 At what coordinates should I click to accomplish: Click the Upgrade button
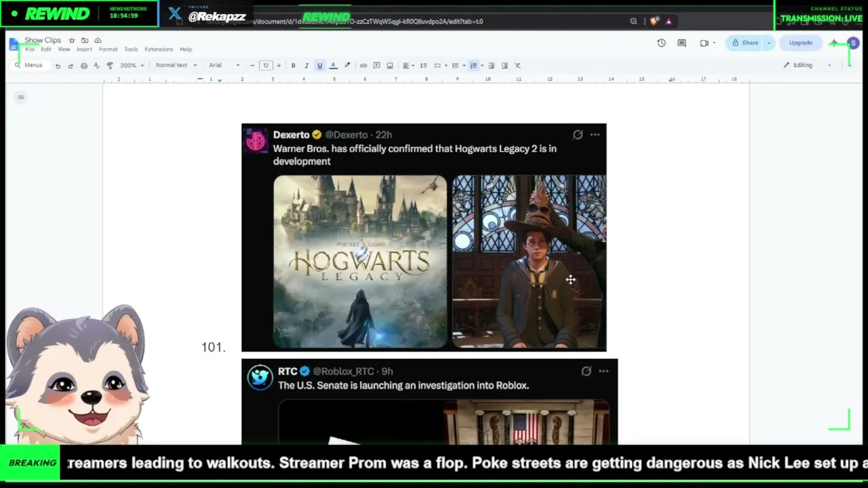pos(800,43)
